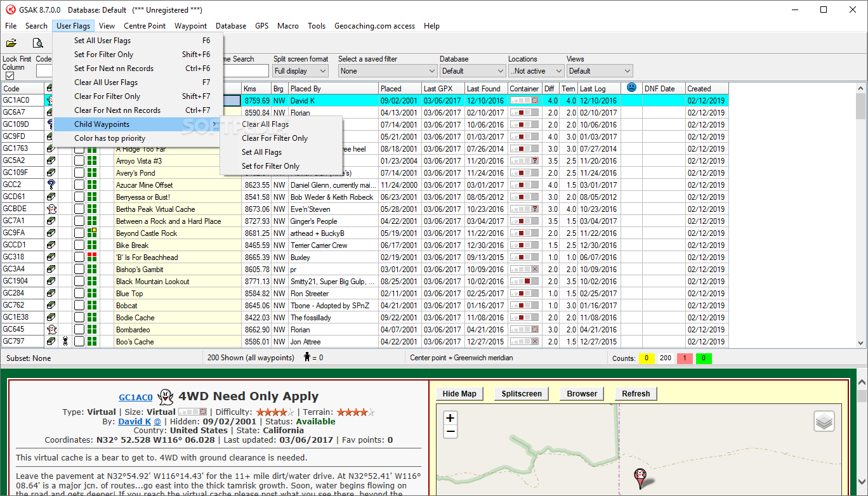Click the ghost map marker pin
This screenshot has height=496, width=868.
[x=640, y=478]
